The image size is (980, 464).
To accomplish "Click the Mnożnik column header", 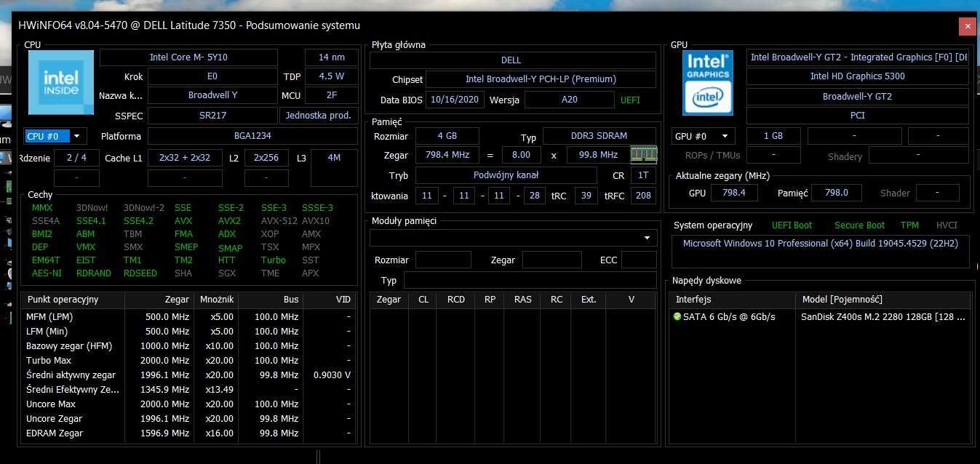I will (x=217, y=299).
